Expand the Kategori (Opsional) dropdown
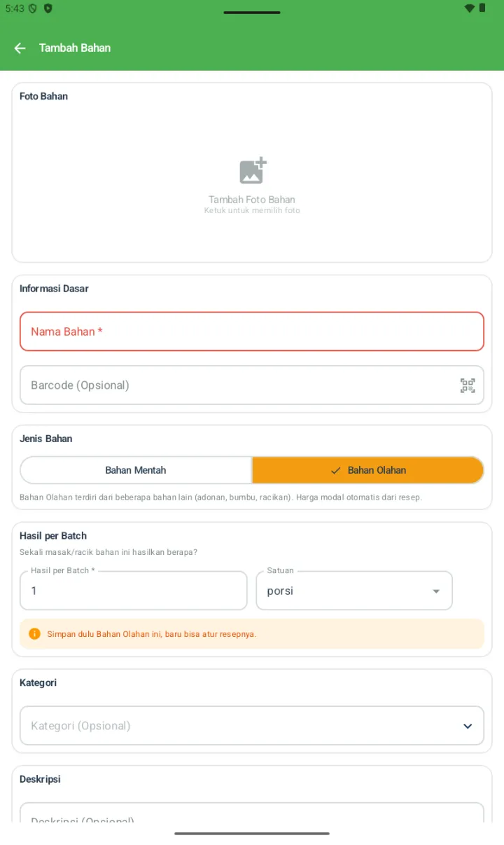Viewport: 504px width, 845px height. 252,725
